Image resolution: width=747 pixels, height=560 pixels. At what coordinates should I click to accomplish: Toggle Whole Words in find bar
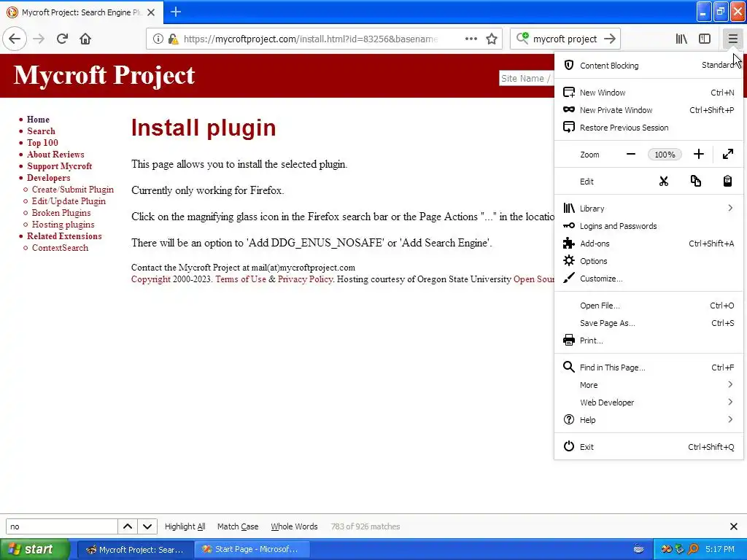[294, 526]
